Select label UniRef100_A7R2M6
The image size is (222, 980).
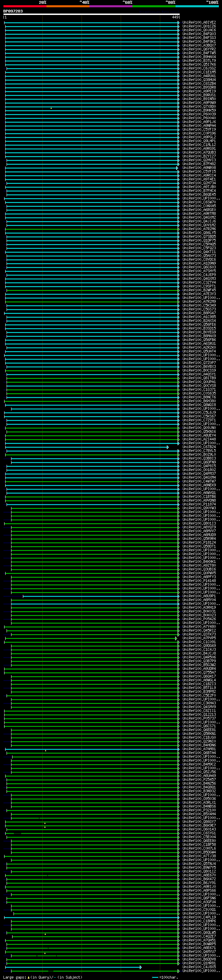click(x=199, y=229)
